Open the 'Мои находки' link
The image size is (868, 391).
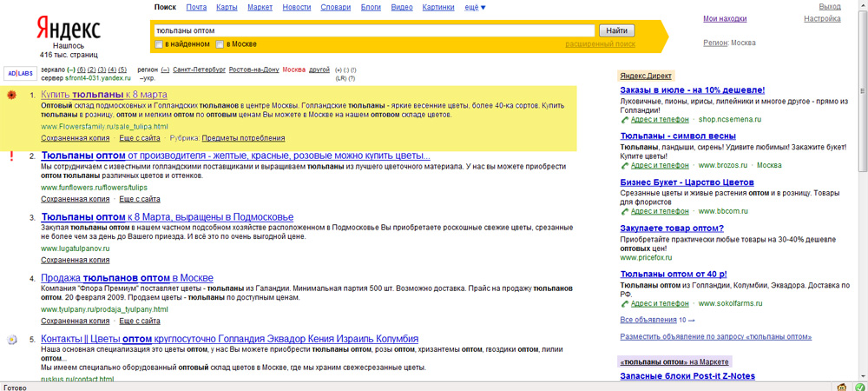[x=725, y=18]
